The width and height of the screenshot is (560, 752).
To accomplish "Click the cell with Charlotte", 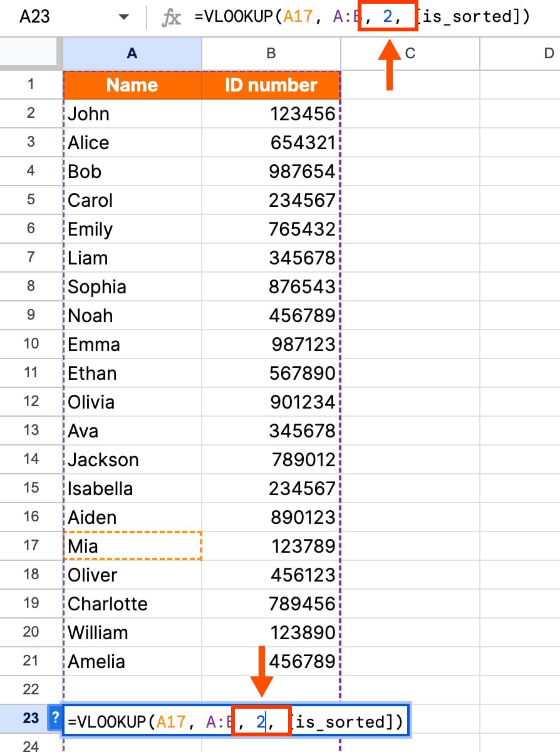I will pyautogui.click(x=132, y=603).
